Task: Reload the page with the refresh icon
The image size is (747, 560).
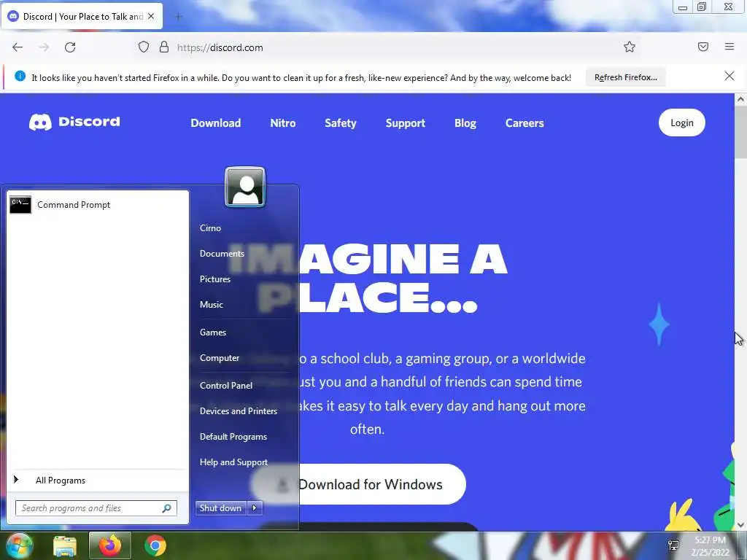Action: coord(70,47)
